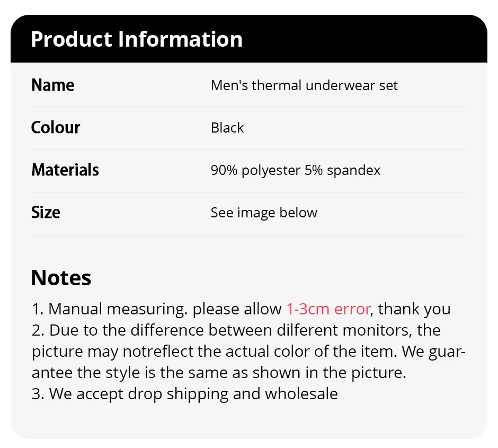Select the Materials row label
498x448 pixels.
[65, 170]
